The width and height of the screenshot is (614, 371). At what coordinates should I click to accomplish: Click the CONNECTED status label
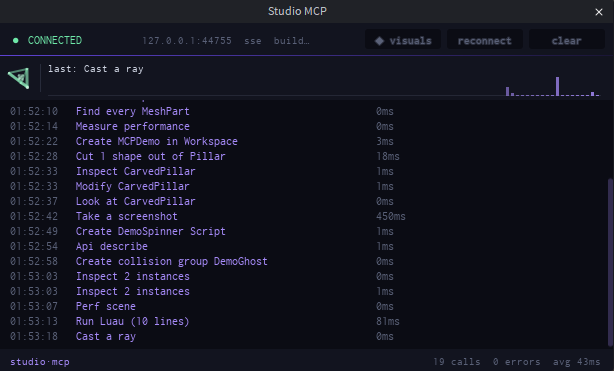55,40
